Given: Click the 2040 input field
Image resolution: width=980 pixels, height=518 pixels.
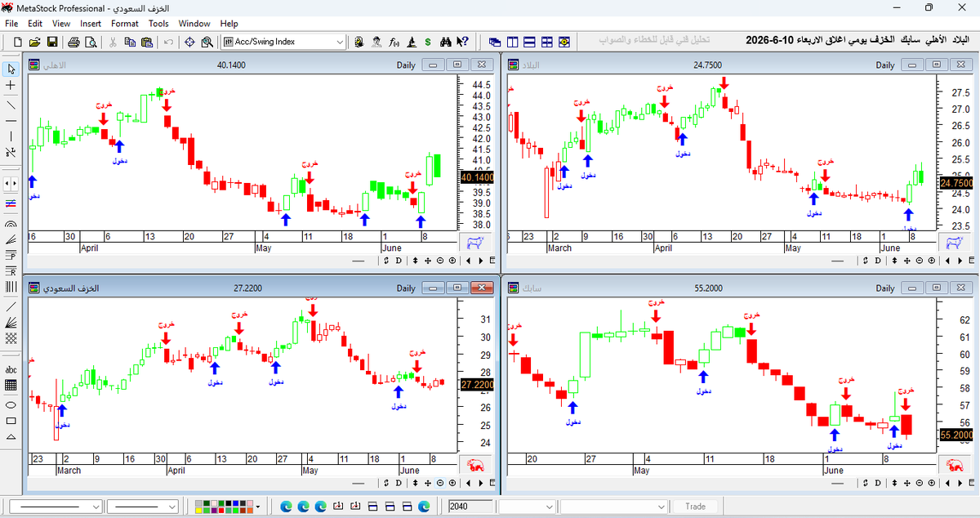Looking at the screenshot, I should click(x=471, y=507).
